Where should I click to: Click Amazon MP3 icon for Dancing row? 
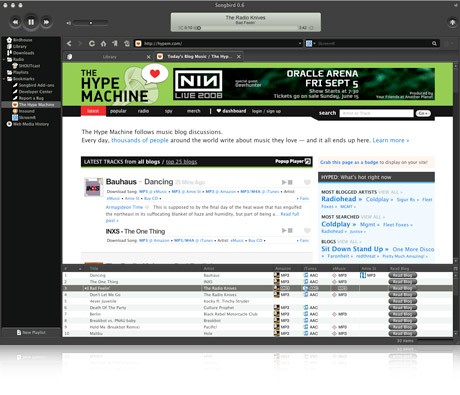(276, 275)
